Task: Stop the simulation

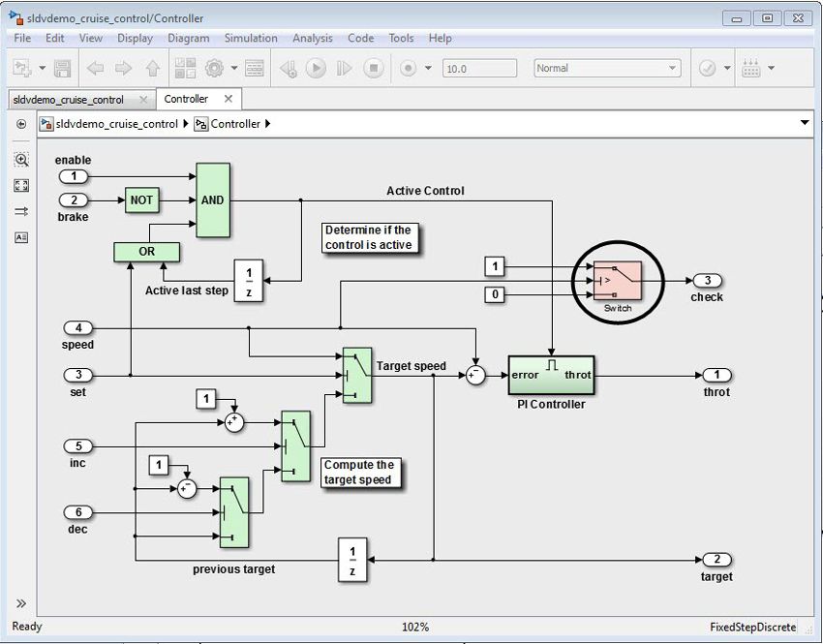Action: [x=371, y=68]
